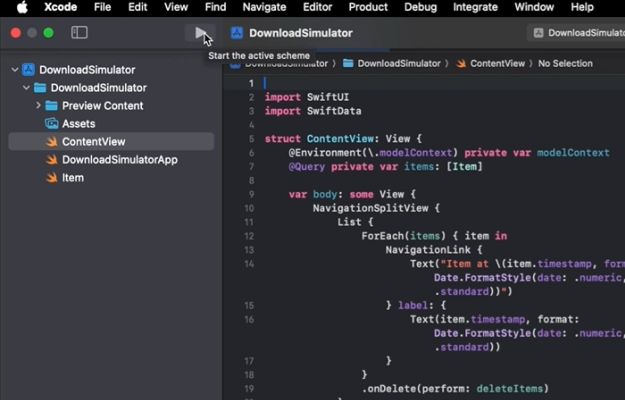Open the Xcode menu

point(60,7)
